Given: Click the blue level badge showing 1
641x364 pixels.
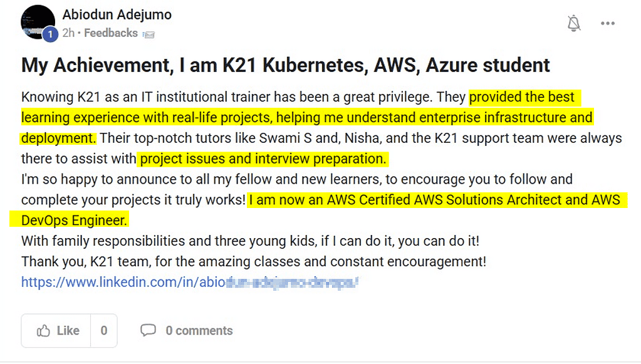Looking at the screenshot, I should [50, 34].
